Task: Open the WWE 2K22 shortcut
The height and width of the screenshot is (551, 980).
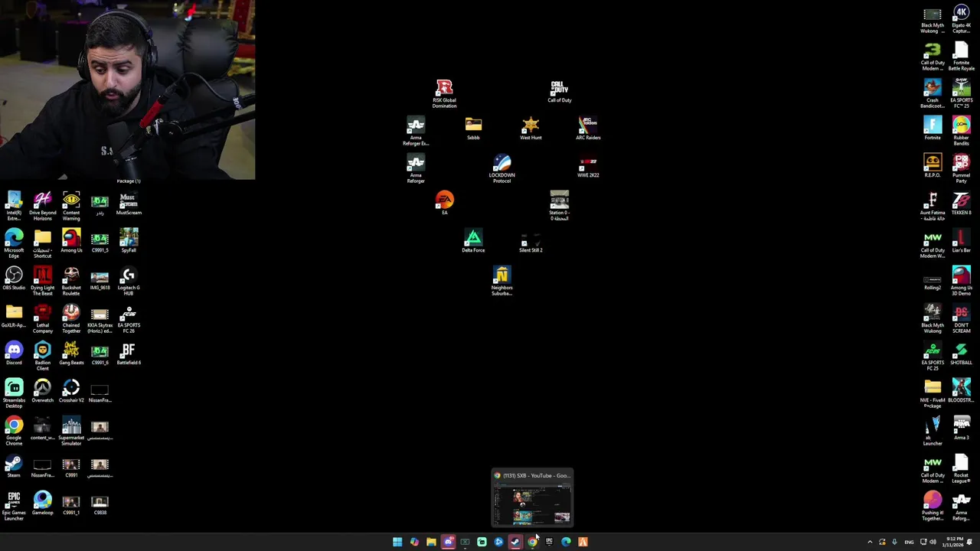Action: (x=588, y=167)
